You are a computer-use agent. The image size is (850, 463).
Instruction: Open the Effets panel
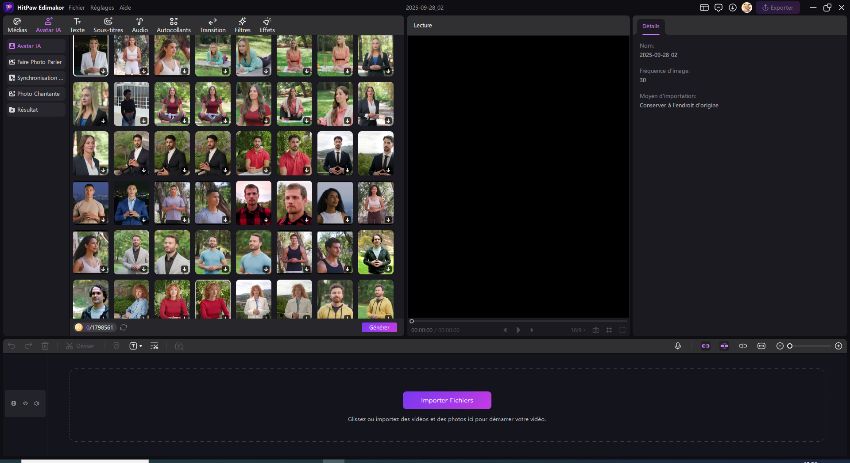(267, 25)
